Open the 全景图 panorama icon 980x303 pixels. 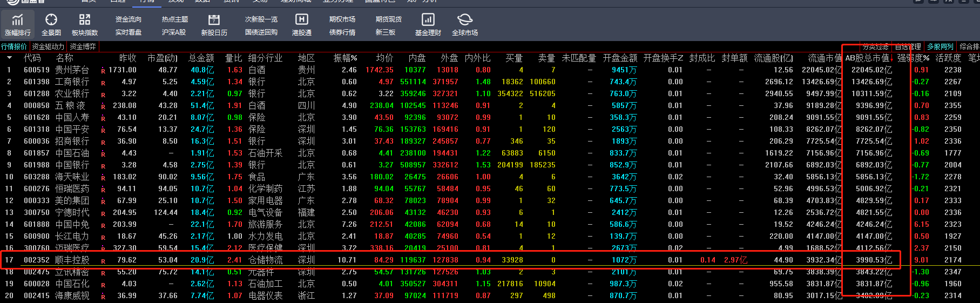51,20
